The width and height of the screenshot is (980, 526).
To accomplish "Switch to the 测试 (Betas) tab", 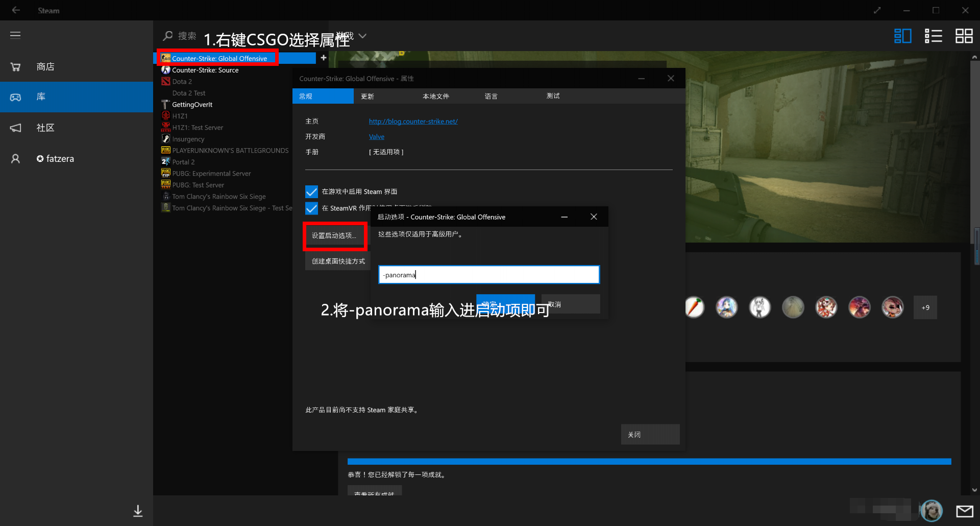I will tap(553, 96).
